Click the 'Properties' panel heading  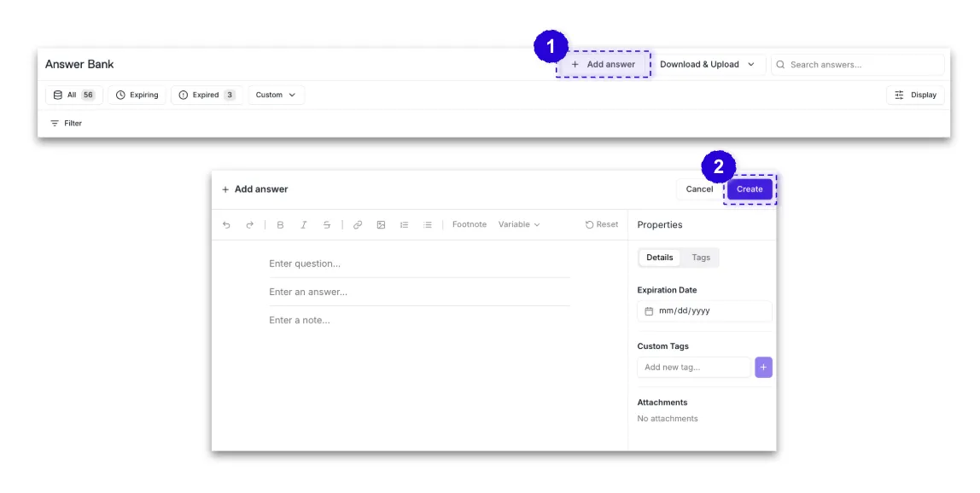tap(660, 225)
